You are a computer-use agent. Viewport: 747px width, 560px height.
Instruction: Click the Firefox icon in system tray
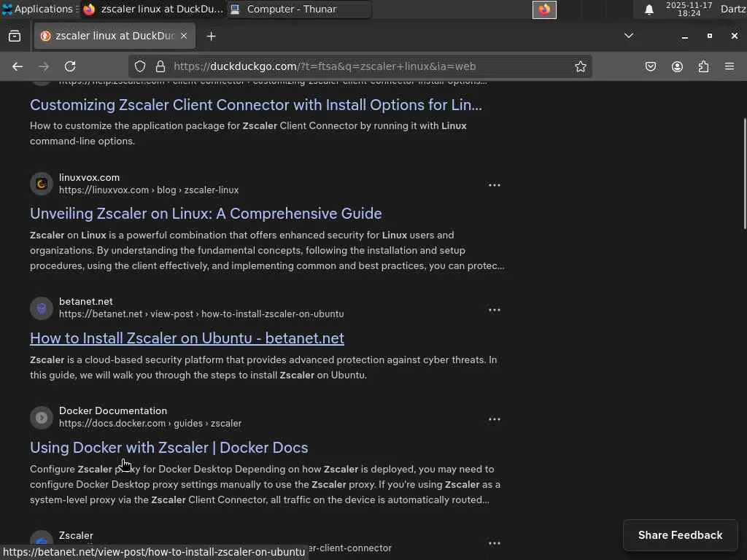click(544, 9)
